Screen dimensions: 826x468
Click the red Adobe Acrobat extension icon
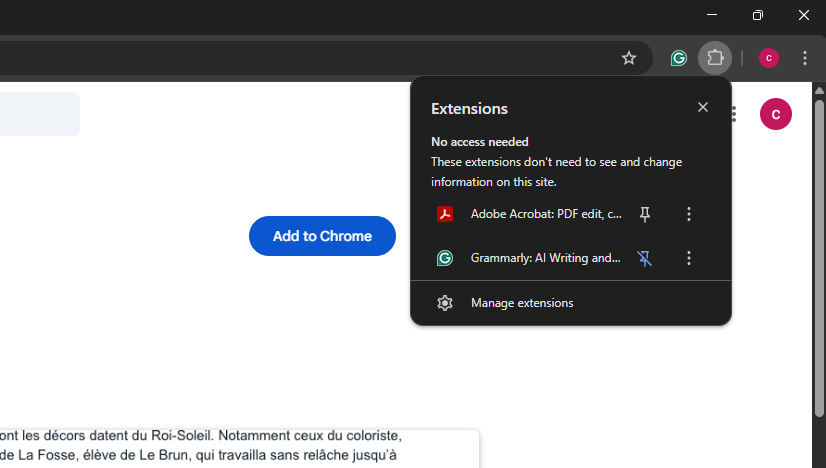(x=445, y=214)
